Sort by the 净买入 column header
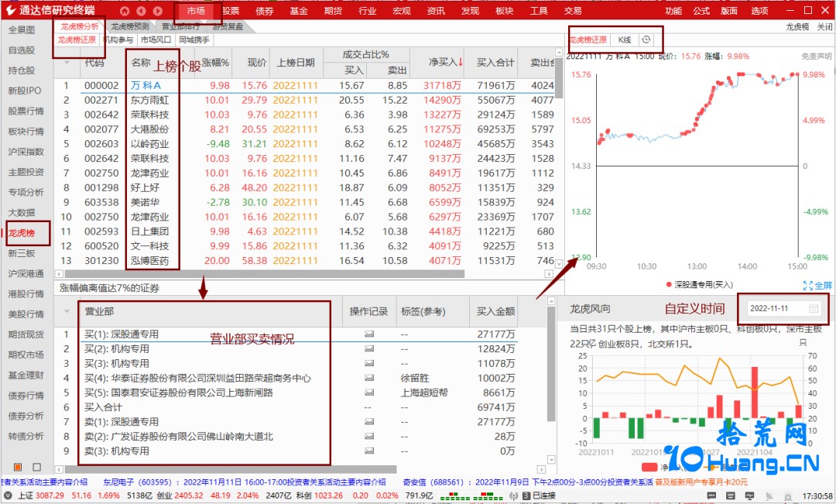The width and height of the screenshot is (836, 504). pyautogui.click(x=445, y=63)
